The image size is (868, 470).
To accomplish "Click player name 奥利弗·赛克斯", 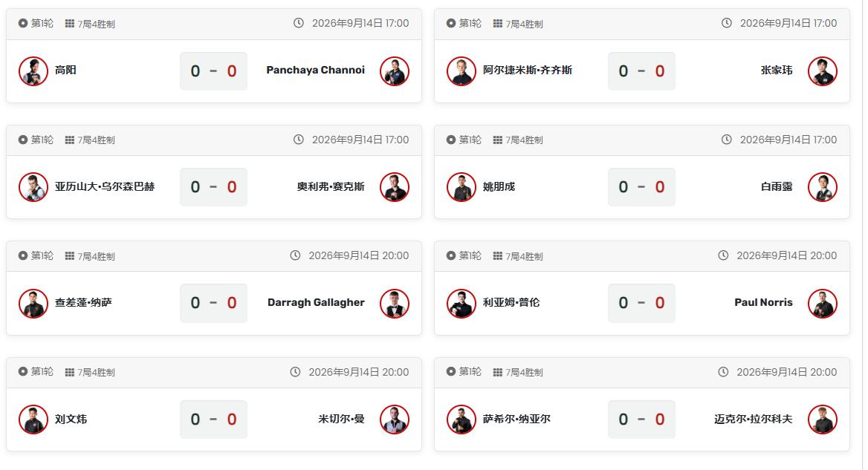I will tap(331, 186).
